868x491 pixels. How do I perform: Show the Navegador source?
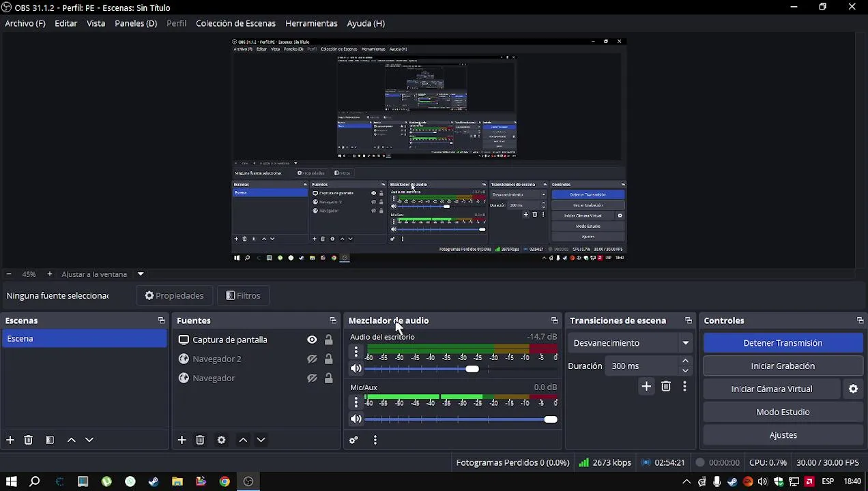click(x=312, y=378)
